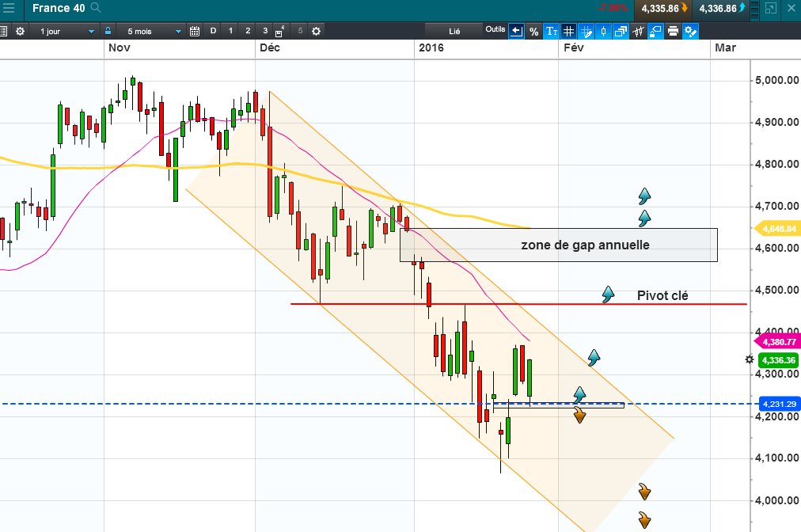Toggle the lock price label icon
Image resolution: width=801 pixels, height=532 pixels.
(655, 31)
